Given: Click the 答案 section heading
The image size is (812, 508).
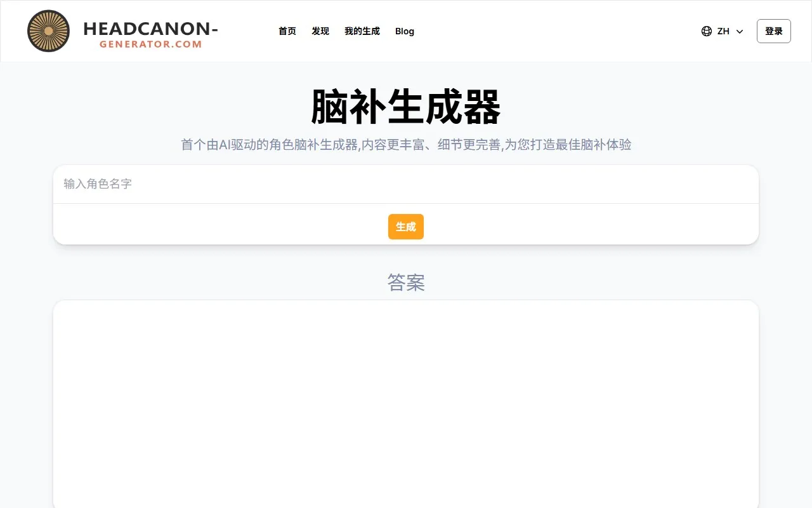Looking at the screenshot, I should (x=406, y=283).
